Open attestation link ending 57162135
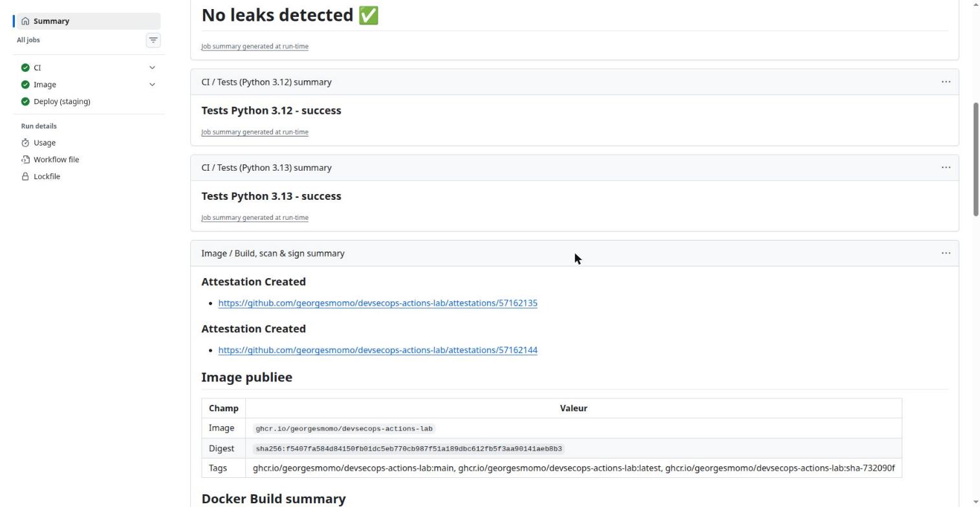Image resolution: width=980 pixels, height=507 pixels. [378, 303]
